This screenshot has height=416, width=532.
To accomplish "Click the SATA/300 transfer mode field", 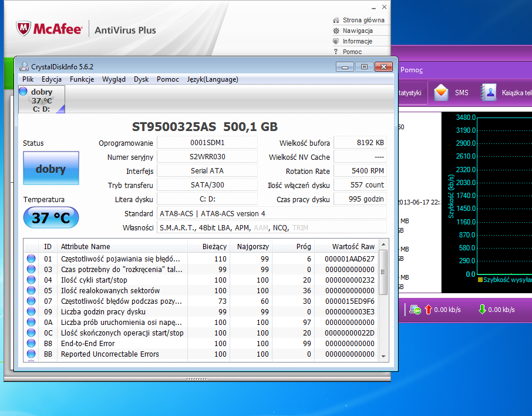I will pos(207,184).
